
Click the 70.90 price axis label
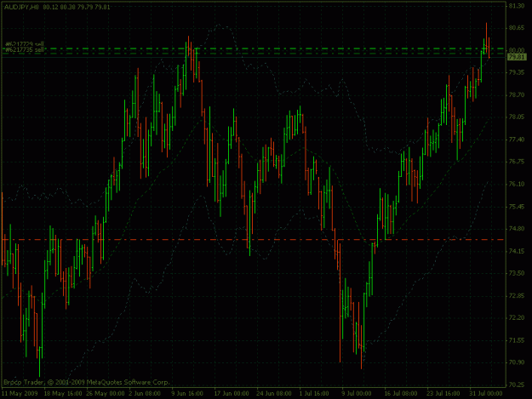(x=517, y=362)
